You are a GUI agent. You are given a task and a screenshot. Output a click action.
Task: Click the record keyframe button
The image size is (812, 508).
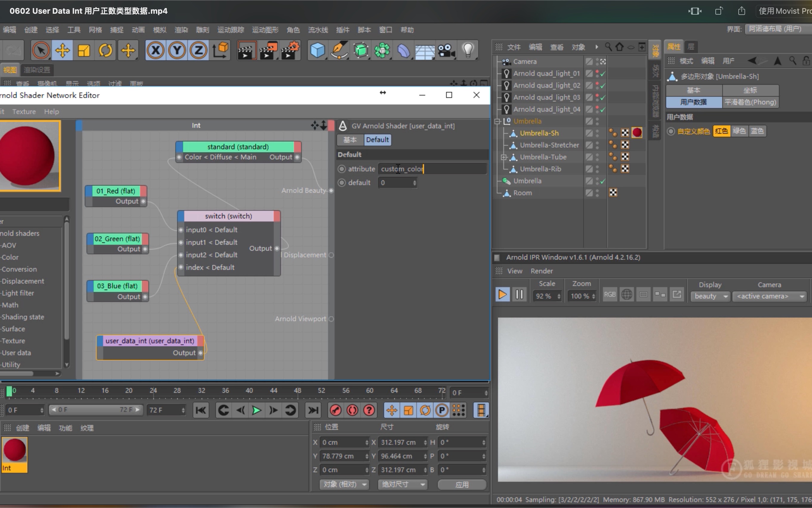pos(335,410)
